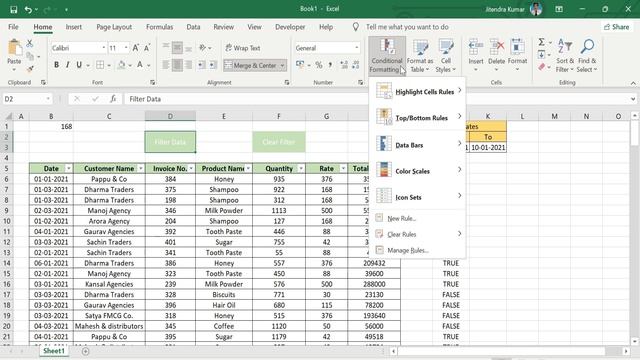Open the borders menu
This screenshot has width=640, height=360.
[x=109, y=65]
